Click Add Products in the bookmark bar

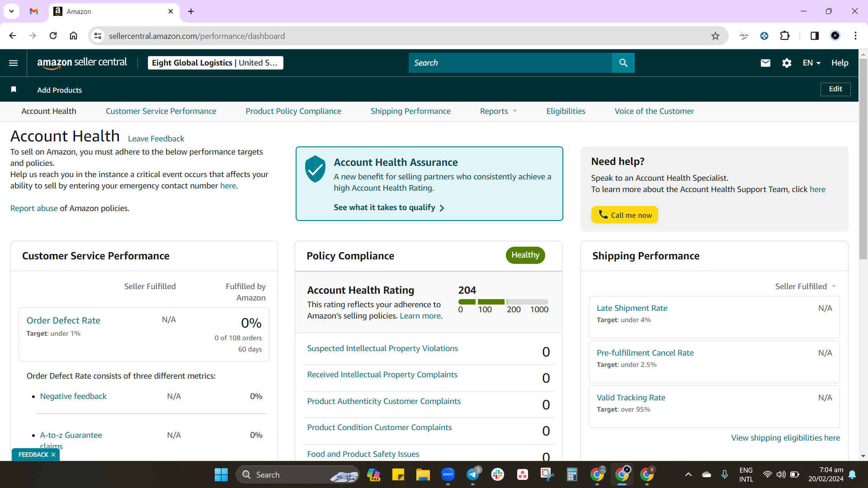tap(59, 90)
